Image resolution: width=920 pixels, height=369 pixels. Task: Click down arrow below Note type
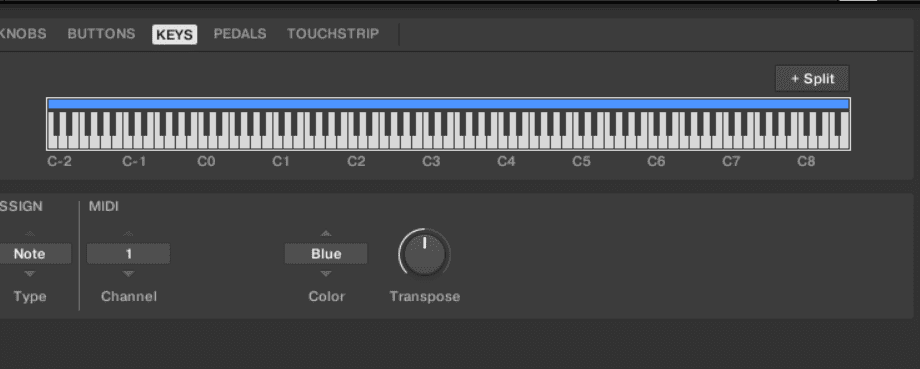(x=30, y=273)
